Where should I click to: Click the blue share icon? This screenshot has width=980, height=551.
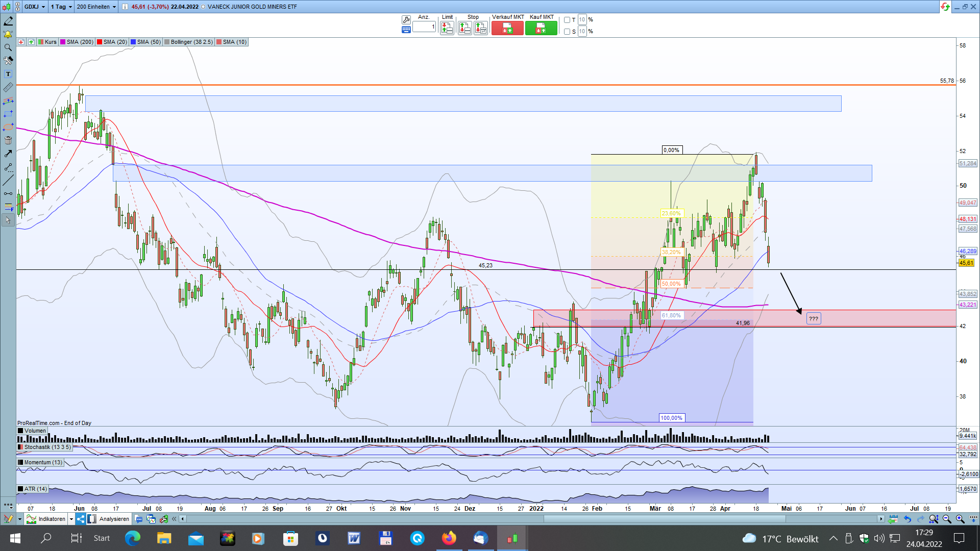(81, 519)
